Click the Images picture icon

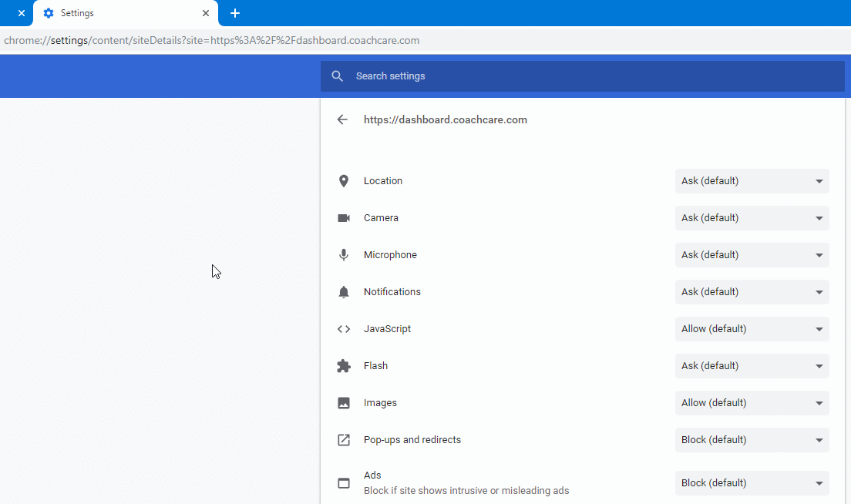click(x=344, y=403)
